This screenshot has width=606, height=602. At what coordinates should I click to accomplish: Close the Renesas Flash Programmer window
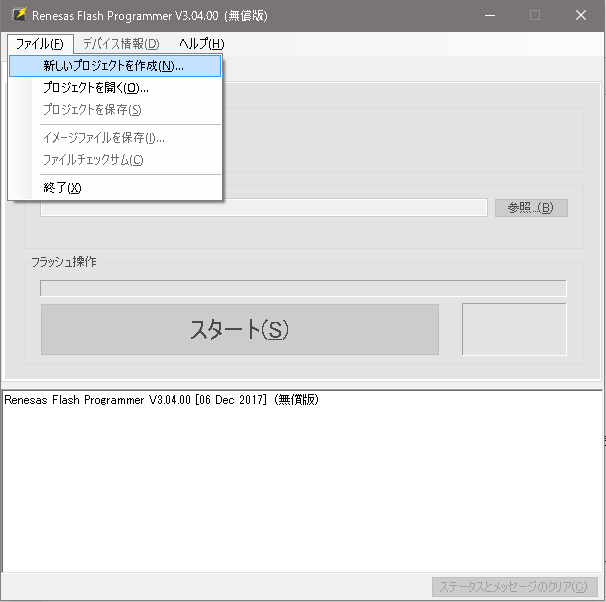tap(581, 15)
